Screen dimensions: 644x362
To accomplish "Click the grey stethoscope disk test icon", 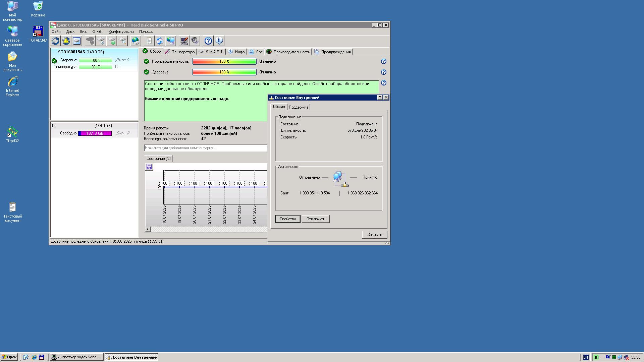I will click(90, 41).
